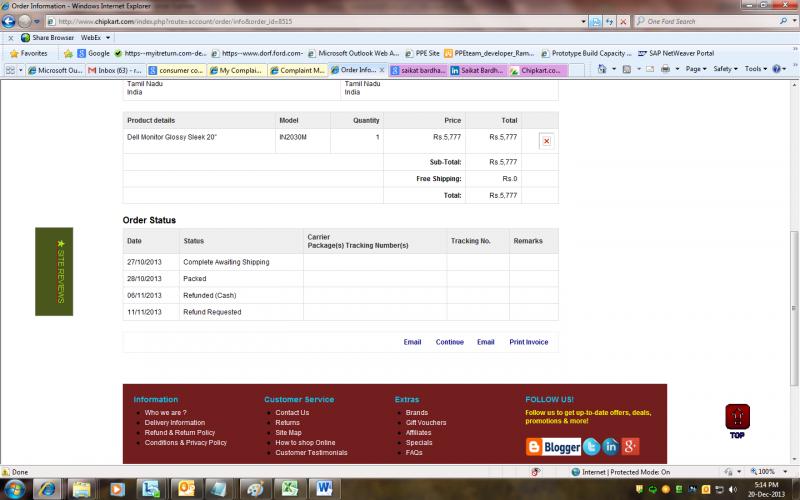Go back using the browser Back arrow
The width and height of the screenshot is (800, 500).
(9, 21)
